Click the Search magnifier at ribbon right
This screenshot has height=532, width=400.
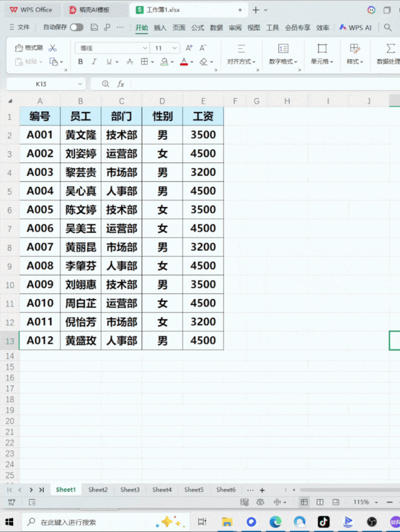click(x=387, y=28)
